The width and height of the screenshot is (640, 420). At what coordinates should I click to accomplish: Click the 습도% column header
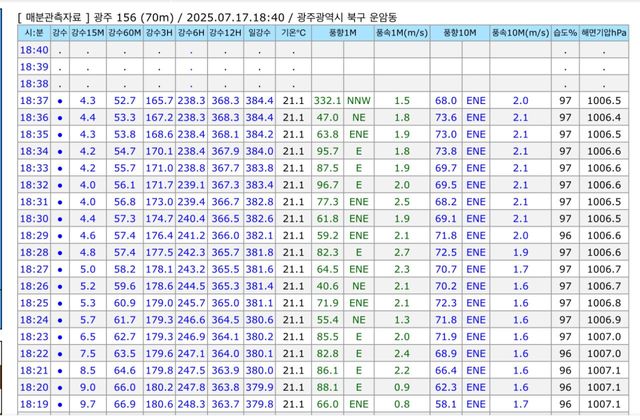pyautogui.click(x=565, y=33)
